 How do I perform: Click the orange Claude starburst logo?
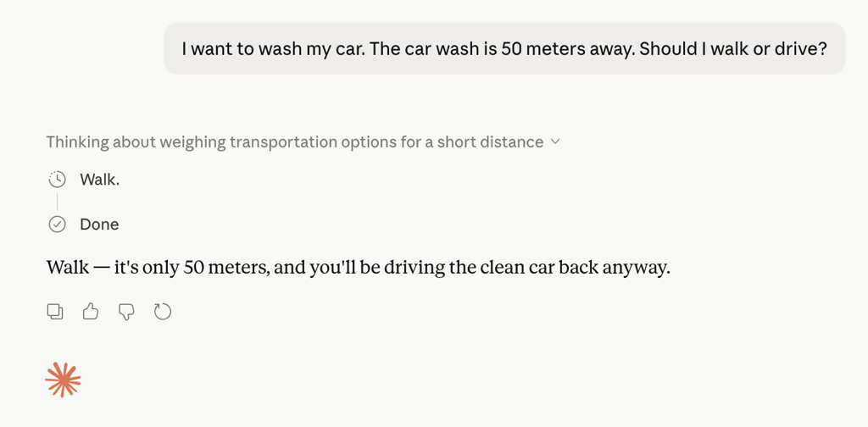point(63,380)
